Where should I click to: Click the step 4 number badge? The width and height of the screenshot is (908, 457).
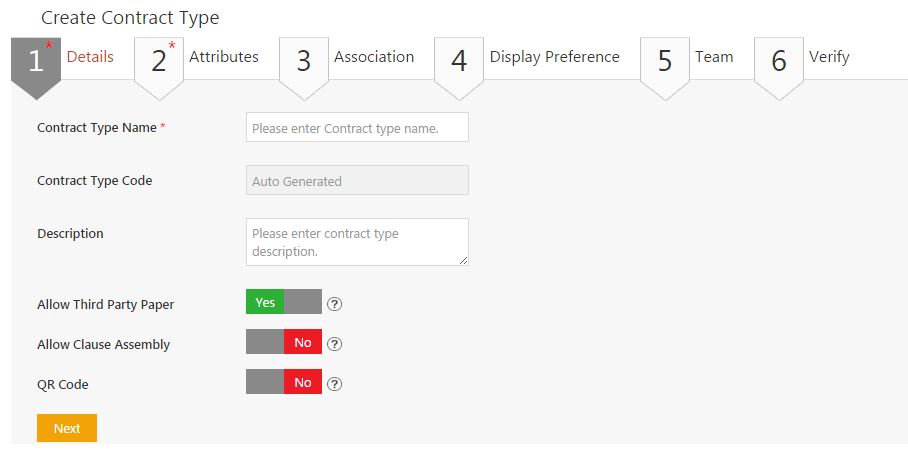pyautogui.click(x=459, y=62)
